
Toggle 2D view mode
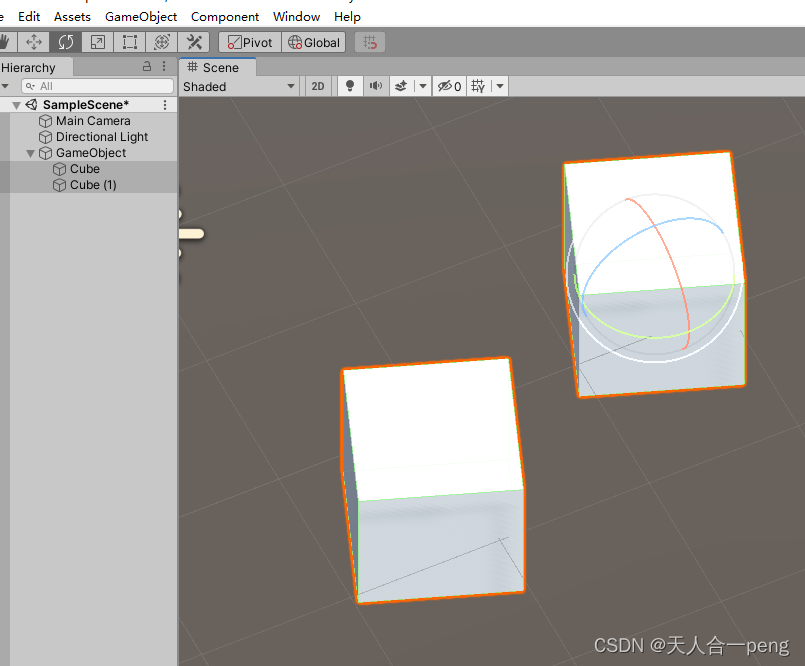click(x=317, y=86)
